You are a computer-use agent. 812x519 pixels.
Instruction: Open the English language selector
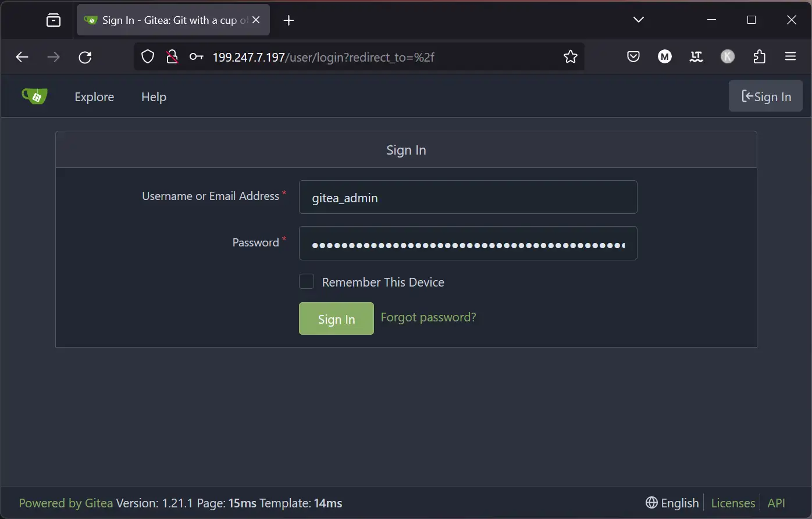672,503
